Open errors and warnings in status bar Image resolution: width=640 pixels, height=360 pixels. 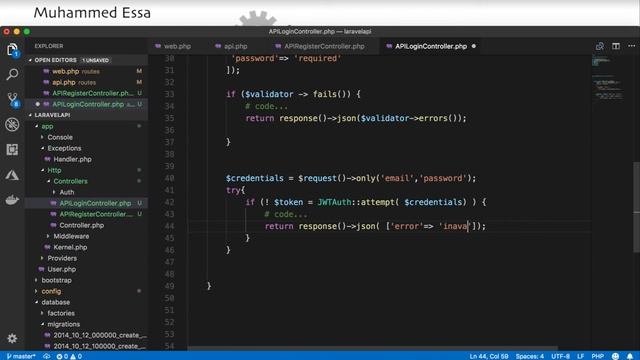[69, 356]
